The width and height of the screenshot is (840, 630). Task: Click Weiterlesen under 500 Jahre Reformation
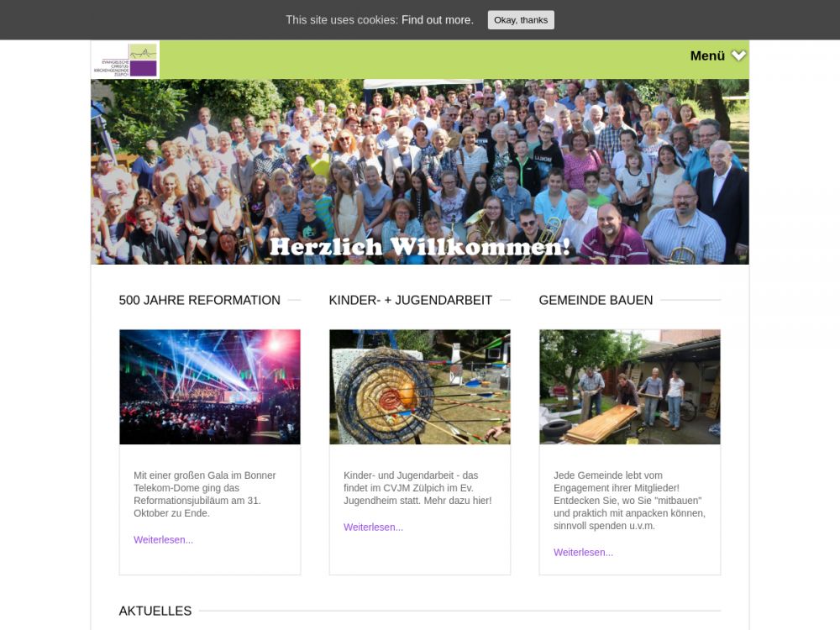click(164, 539)
